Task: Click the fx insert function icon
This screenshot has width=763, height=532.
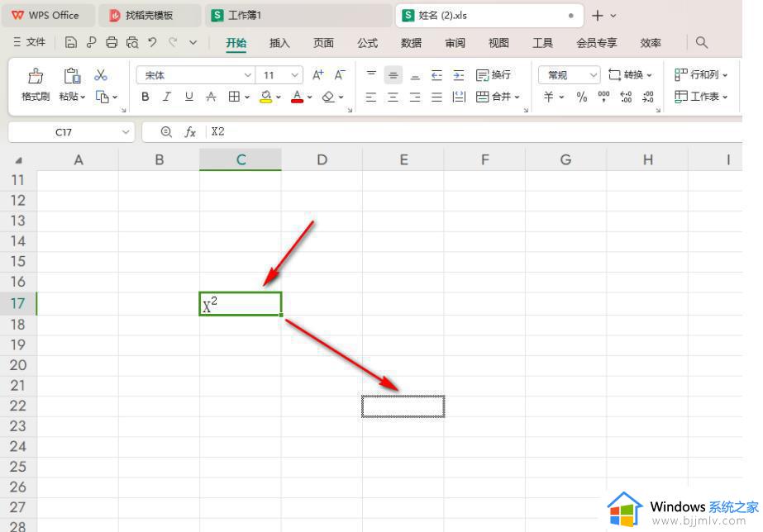Action: (190, 132)
